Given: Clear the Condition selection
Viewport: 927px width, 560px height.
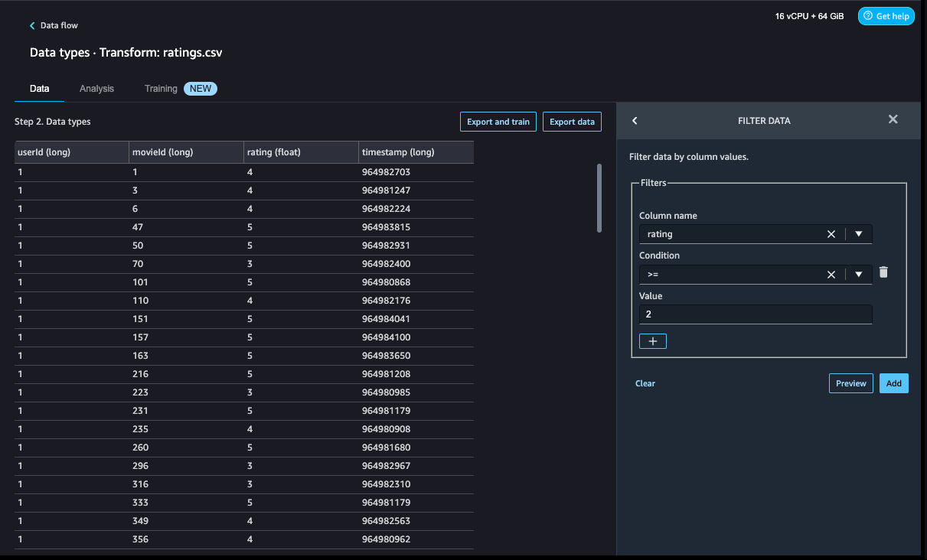Looking at the screenshot, I should pos(831,274).
